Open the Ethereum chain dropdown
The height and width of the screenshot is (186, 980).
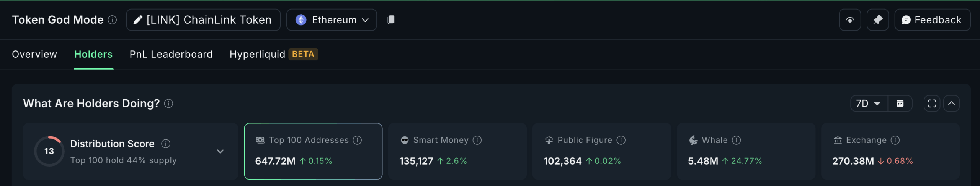point(332,20)
